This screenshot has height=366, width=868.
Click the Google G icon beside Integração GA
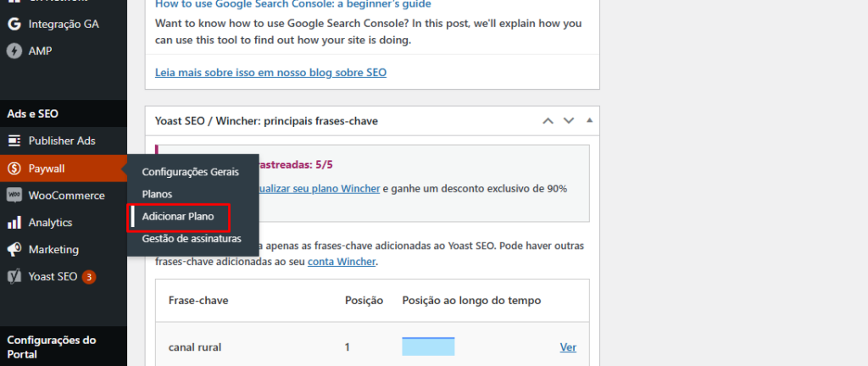pyautogui.click(x=14, y=25)
